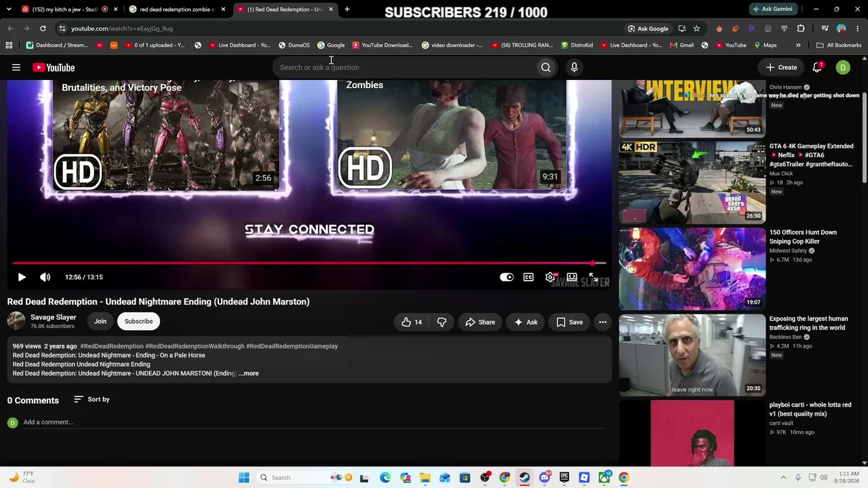868x488 pixels.
Task: Seek using the red video progress bar
Action: 309,263
